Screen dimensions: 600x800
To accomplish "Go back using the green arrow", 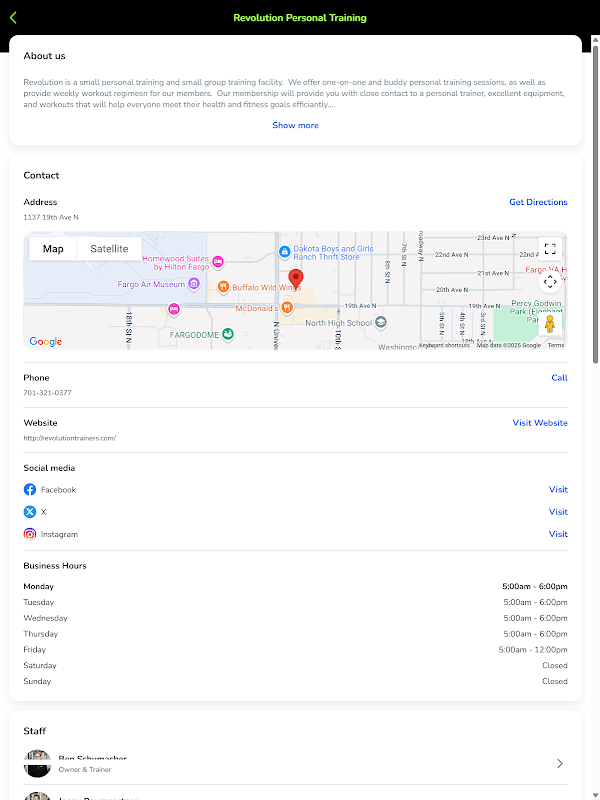I will [x=13, y=18].
